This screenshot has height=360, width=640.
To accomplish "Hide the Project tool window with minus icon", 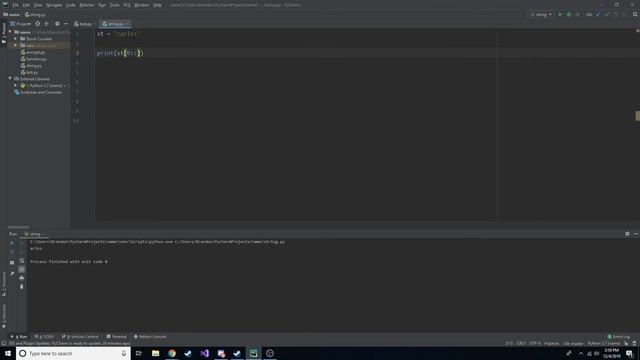I will coord(66,24).
